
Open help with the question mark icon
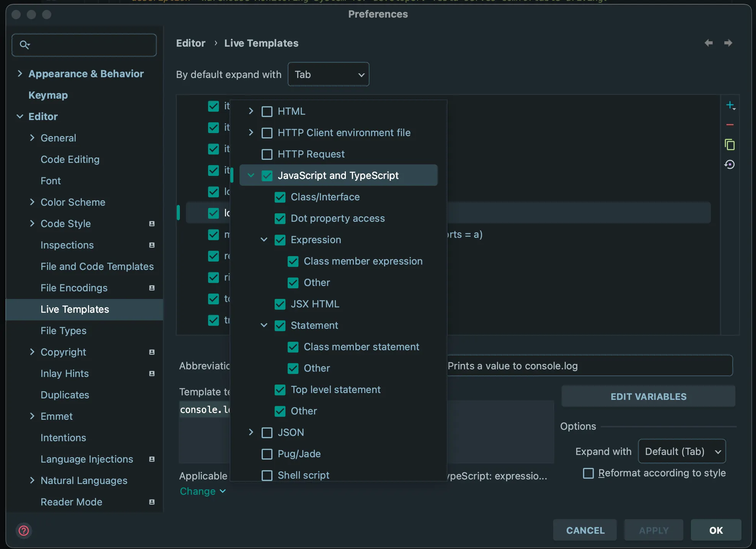pyautogui.click(x=24, y=530)
